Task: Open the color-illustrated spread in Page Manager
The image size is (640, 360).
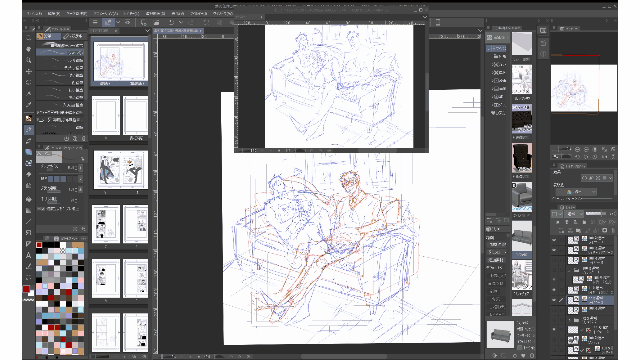Action: coord(120,169)
